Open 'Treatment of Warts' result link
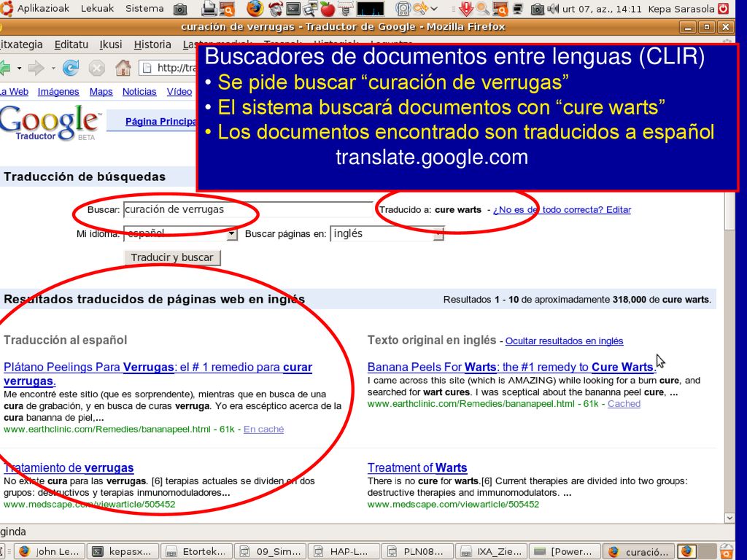747x560 pixels. [417, 467]
